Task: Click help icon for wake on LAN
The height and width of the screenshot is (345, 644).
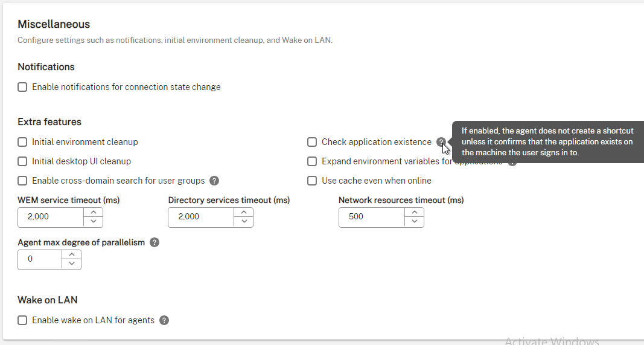Action: [164, 320]
